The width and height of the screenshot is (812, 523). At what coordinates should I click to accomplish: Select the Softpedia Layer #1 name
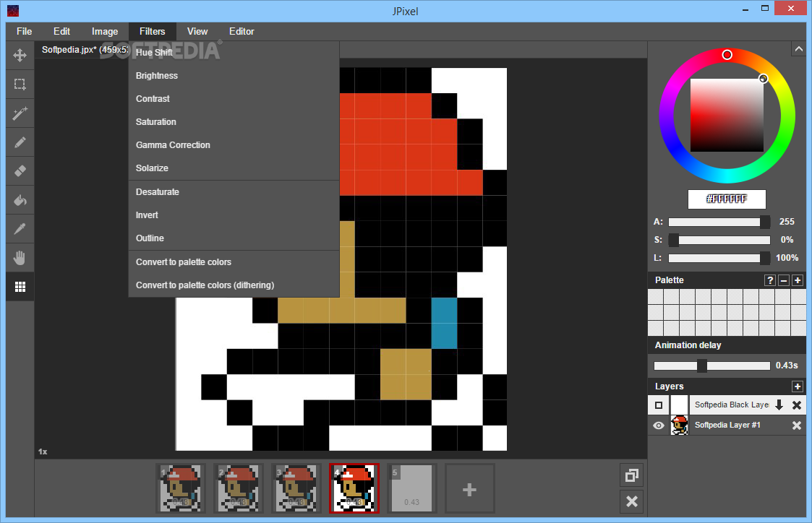coord(727,425)
